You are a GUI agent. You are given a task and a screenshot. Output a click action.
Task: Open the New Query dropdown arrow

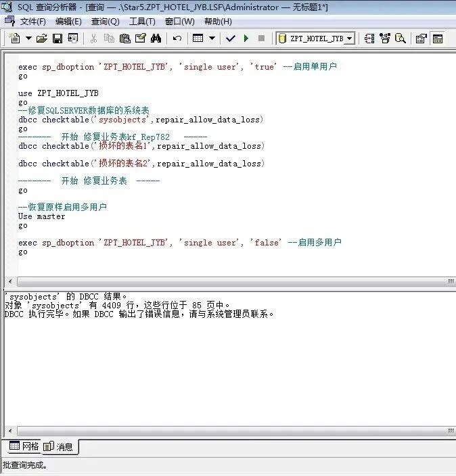(28, 39)
